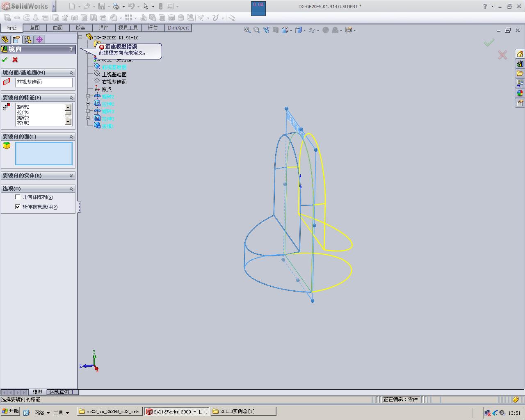This screenshot has width=525, height=420.
Task: Click the Previous View icon
Action: point(267,30)
